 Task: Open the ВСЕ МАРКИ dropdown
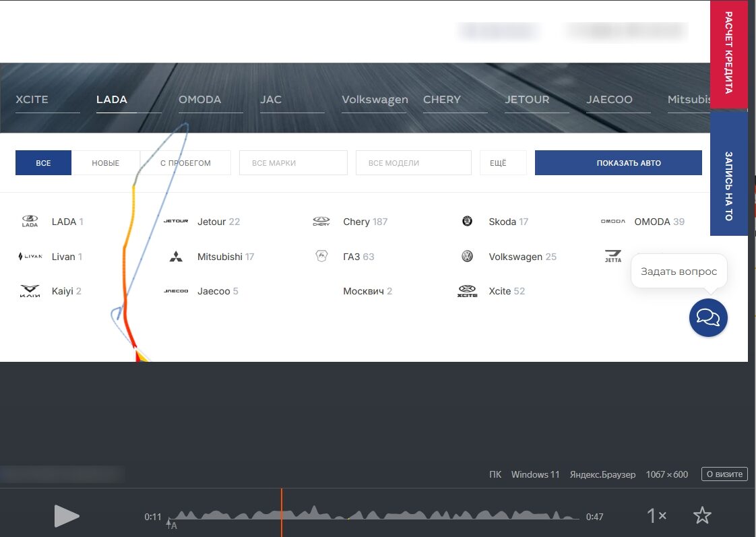coord(293,163)
